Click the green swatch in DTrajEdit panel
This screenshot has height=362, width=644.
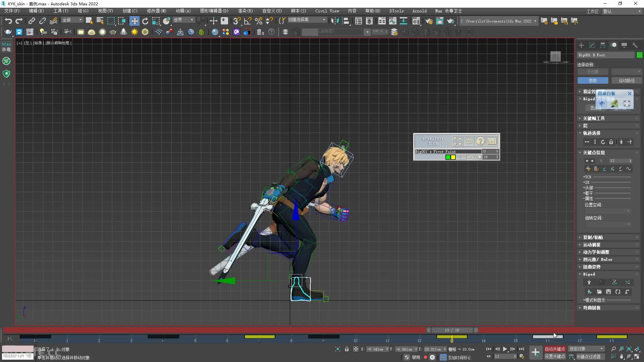pos(448,157)
